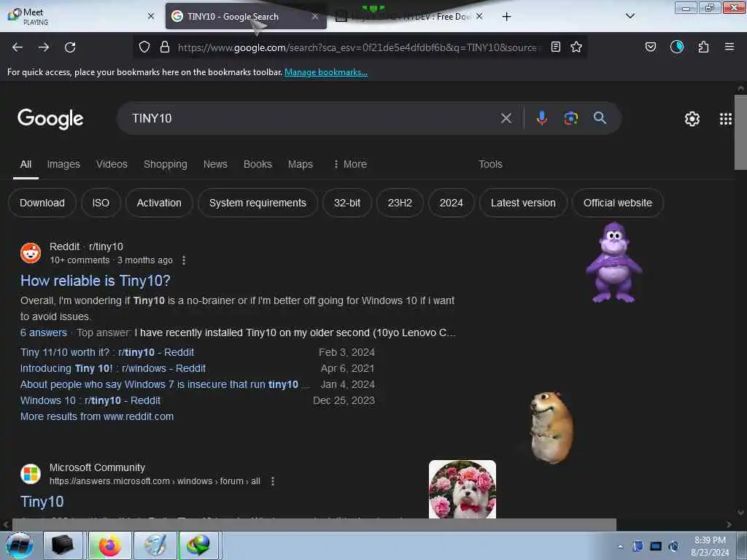Open Firefox from taskbar
The image size is (747, 560).
(109, 545)
